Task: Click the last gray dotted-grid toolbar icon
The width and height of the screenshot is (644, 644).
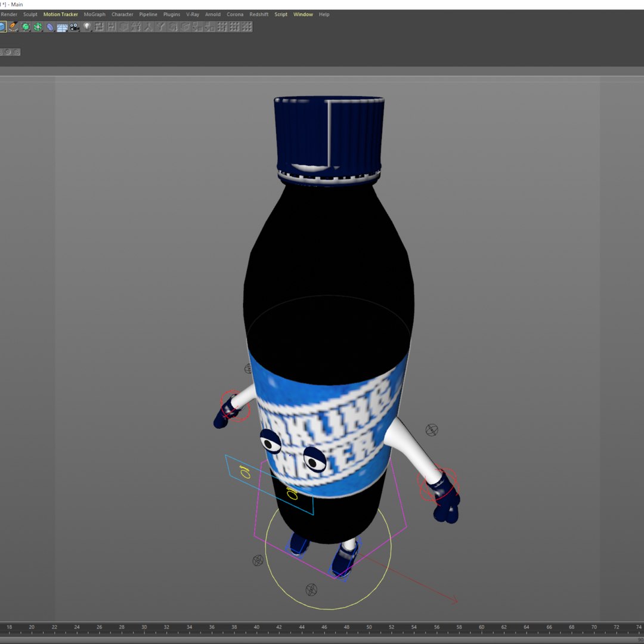Action: [x=246, y=27]
